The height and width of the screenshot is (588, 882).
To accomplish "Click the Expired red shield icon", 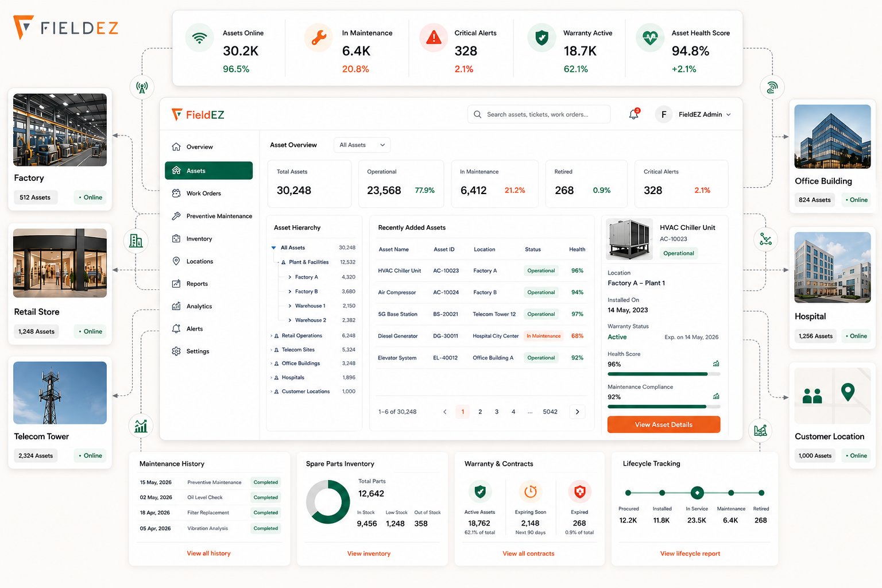I will click(579, 492).
